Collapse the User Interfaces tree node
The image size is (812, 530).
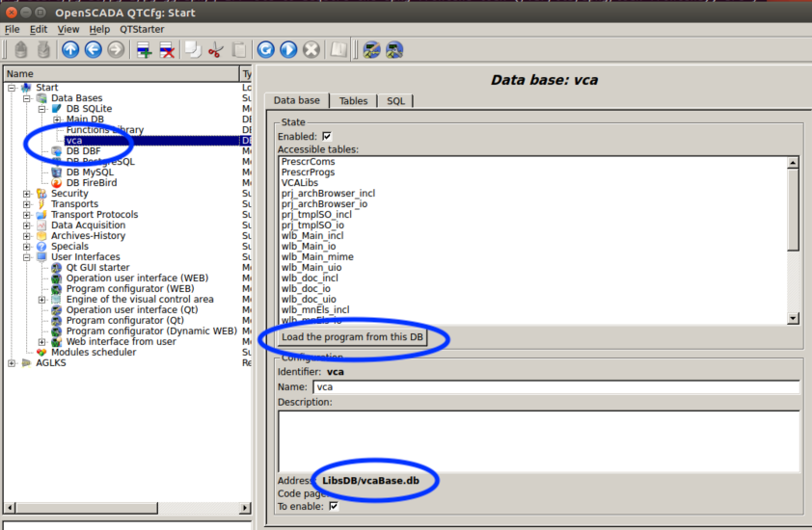point(27,257)
